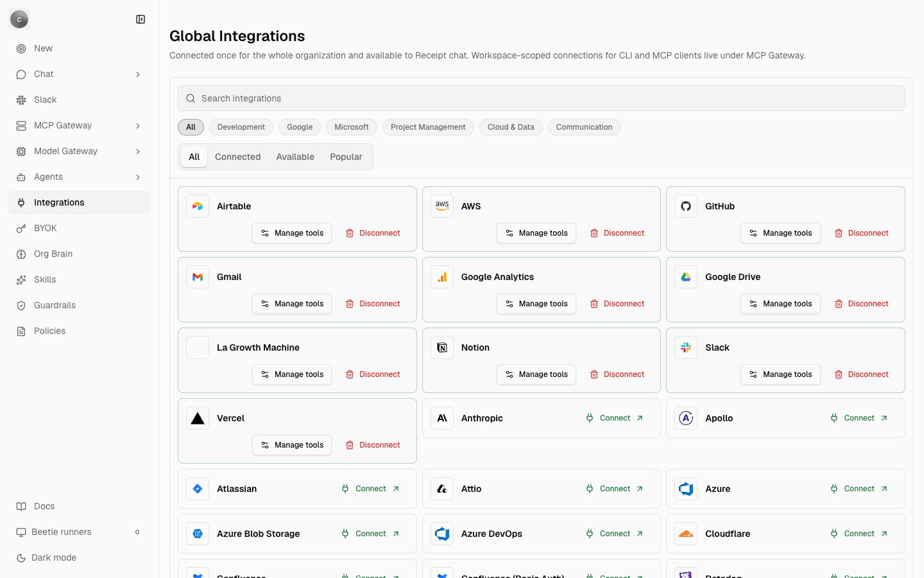Connect the Atlassian integration
Image resolution: width=924 pixels, height=578 pixels.
pyautogui.click(x=371, y=489)
